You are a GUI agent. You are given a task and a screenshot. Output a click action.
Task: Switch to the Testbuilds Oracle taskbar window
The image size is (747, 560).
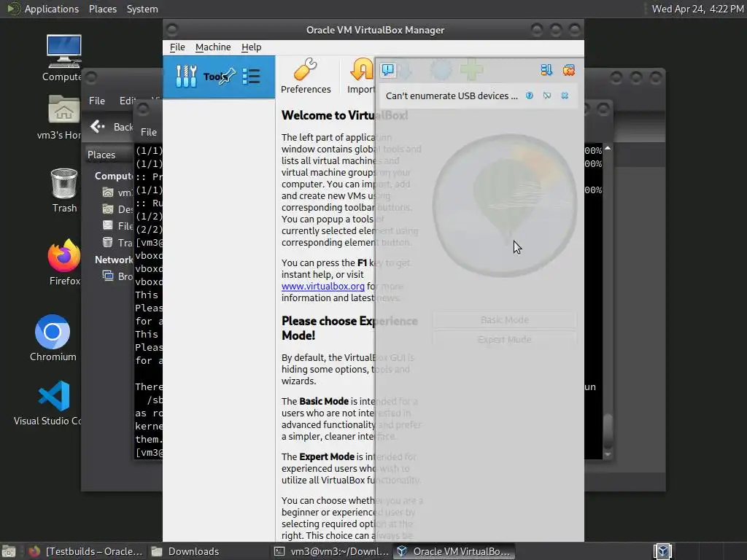86,551
